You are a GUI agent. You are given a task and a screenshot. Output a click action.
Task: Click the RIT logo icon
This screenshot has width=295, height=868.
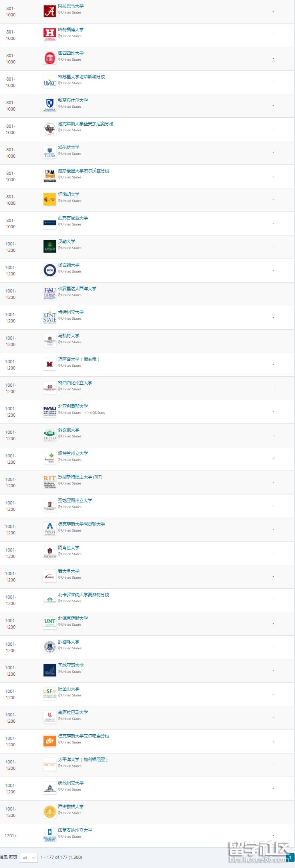tap(49, 482)
